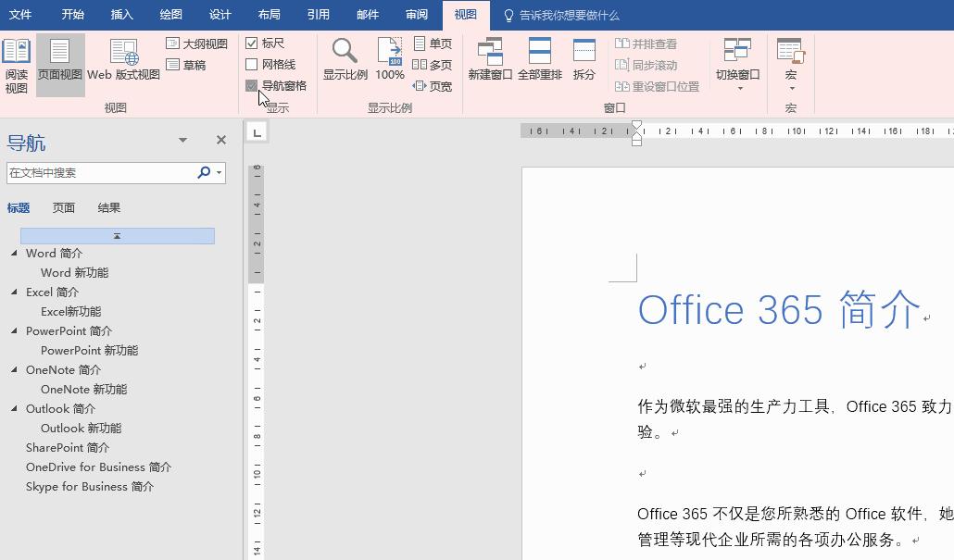Switch to the 页面 tab in navigation pane
Screen dimensions: 954x560
click(x=63, y=207)
